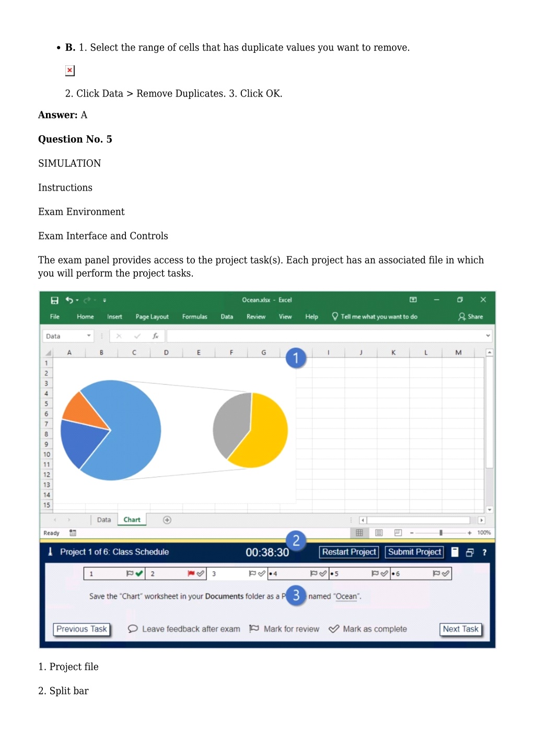This screenshot has height=756, width=535.
Task: Click row header 10
Action: pyautogui.click(x=46, y=454)
